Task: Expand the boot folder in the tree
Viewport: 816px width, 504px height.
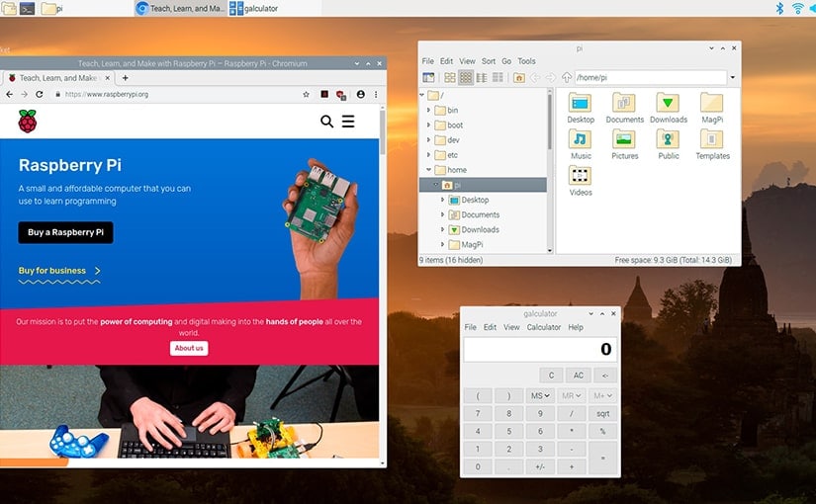Action: 429,125
